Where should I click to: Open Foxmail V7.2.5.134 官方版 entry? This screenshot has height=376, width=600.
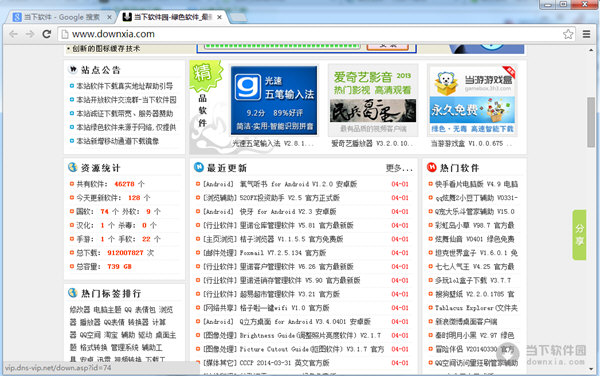pos(283,253)
